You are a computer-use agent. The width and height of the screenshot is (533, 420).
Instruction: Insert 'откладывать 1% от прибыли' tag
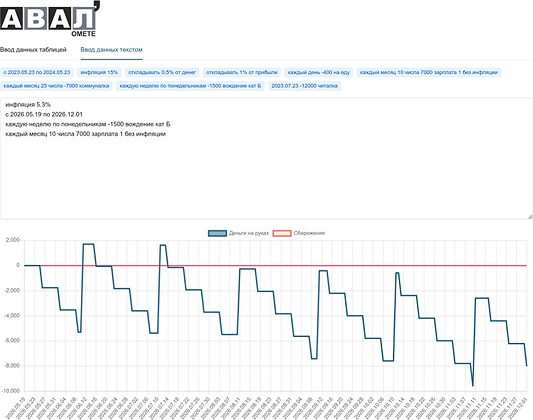pos(242,72)
